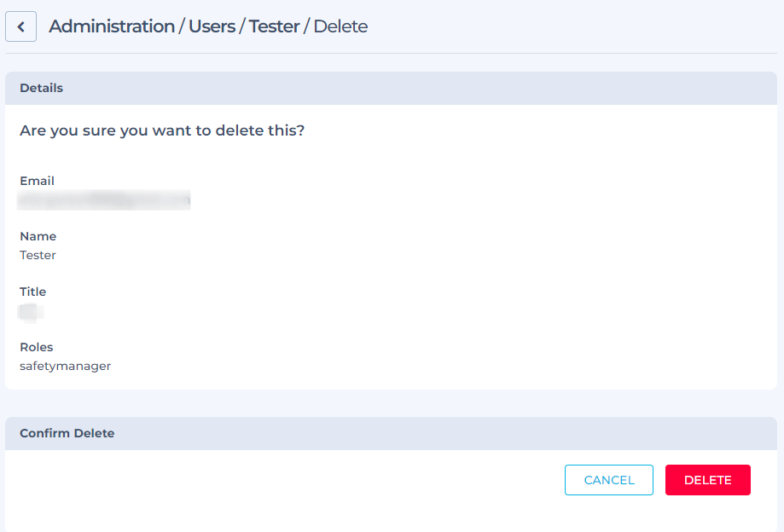The image size is (784, 532).
Task: Click the Email field label
Action: point(37,181)
